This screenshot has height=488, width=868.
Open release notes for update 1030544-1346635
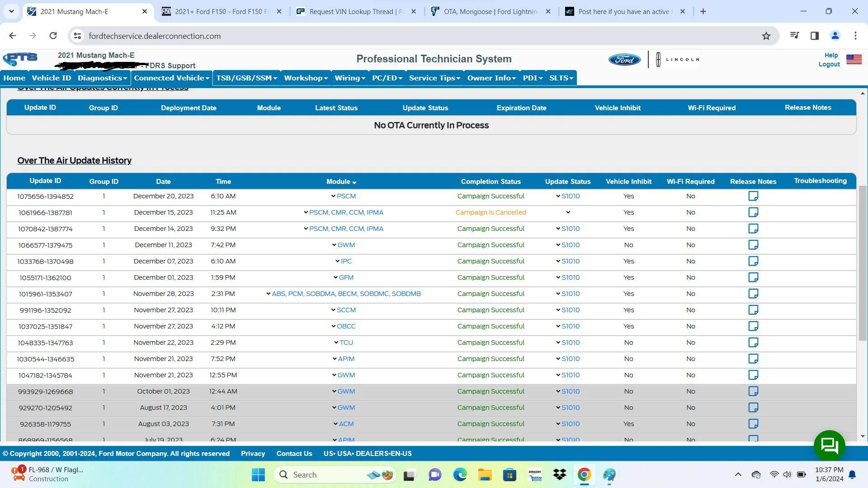click(753, 359)
